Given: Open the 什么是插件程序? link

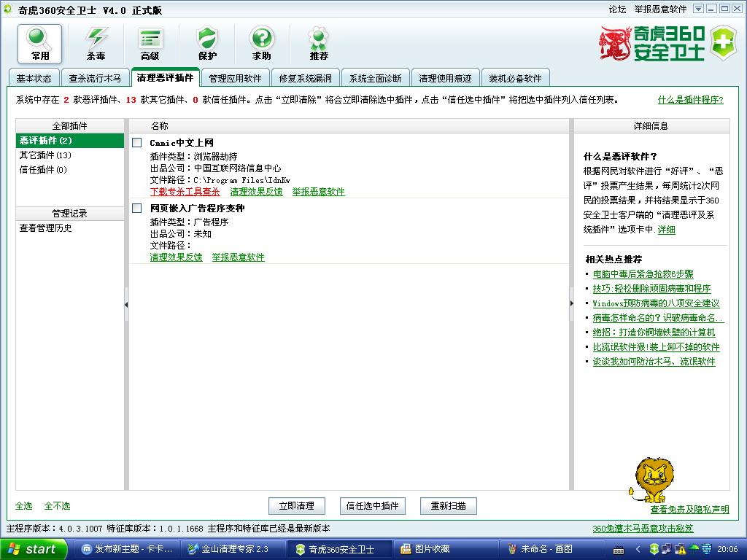Looking at the screenshot, I should tap(690, 100).
